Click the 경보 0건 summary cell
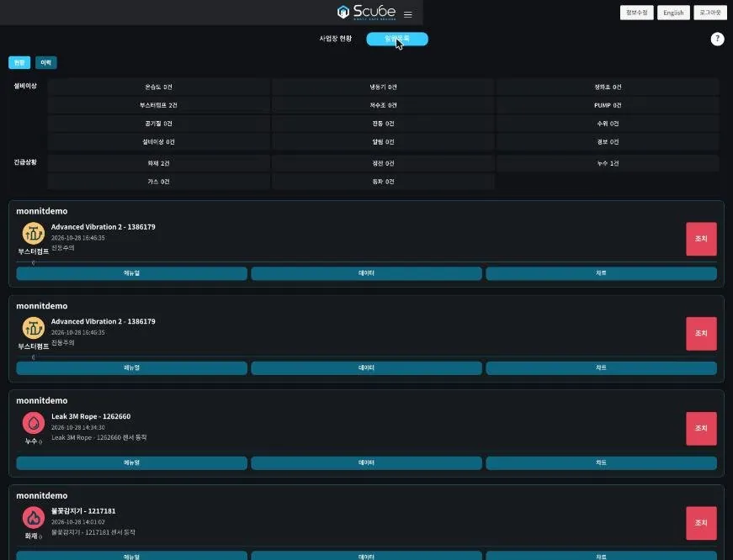Screen dimensions: 733x560 [x=608, y=141]
